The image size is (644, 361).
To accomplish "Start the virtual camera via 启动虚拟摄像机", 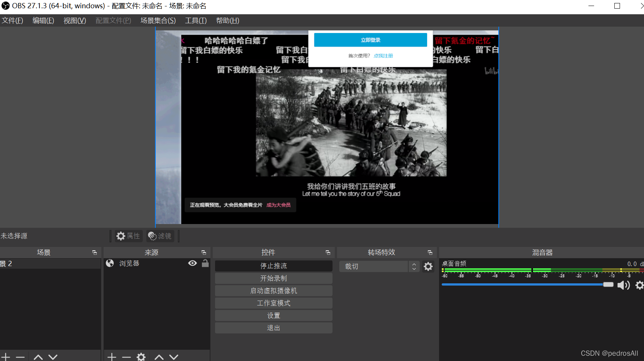I will (x=274, y=290).
